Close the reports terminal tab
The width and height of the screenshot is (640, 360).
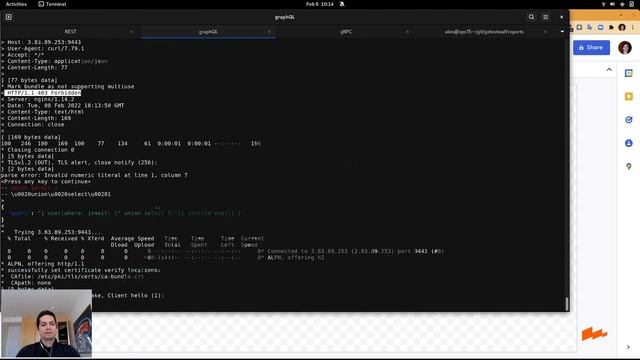[545, 31]
